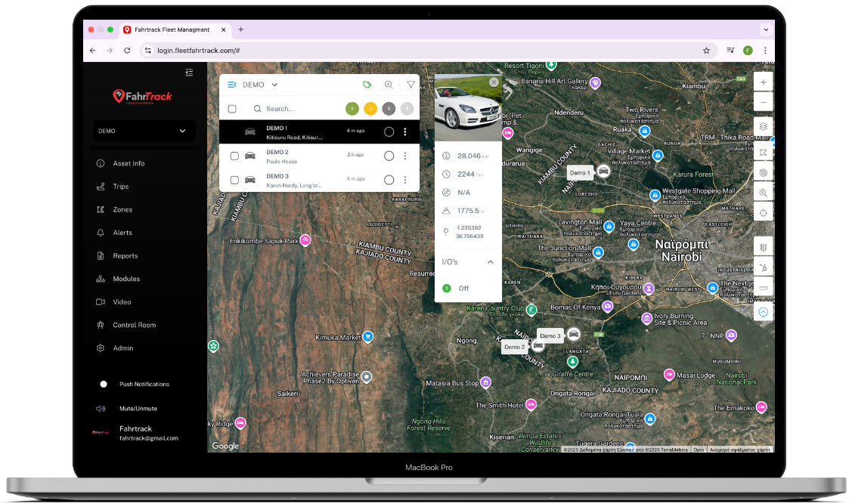Click the concentric circles map tool
The width and height of the screenshot is (852, 504).
(x=764, y=172)
